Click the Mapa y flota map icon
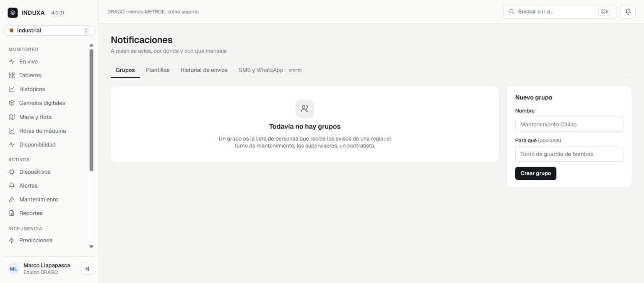This screenshot has height=283, width=644. tap(12, 117)
